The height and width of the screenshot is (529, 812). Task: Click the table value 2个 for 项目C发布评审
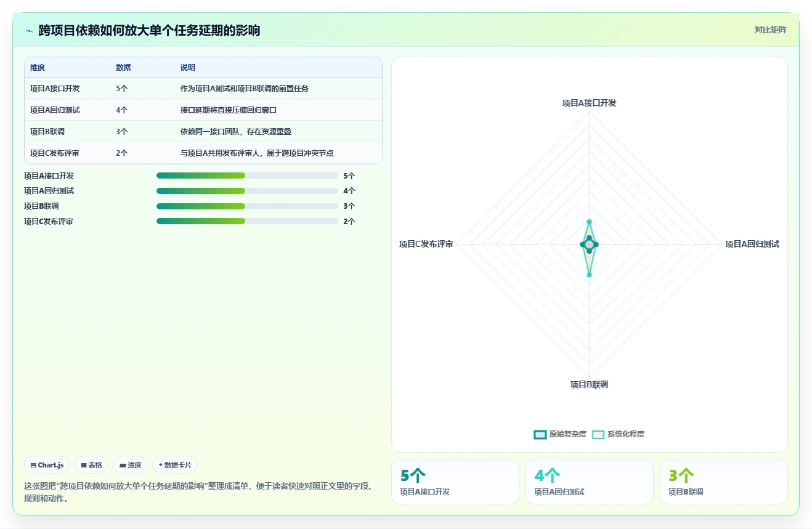click(x=122, y=153)
